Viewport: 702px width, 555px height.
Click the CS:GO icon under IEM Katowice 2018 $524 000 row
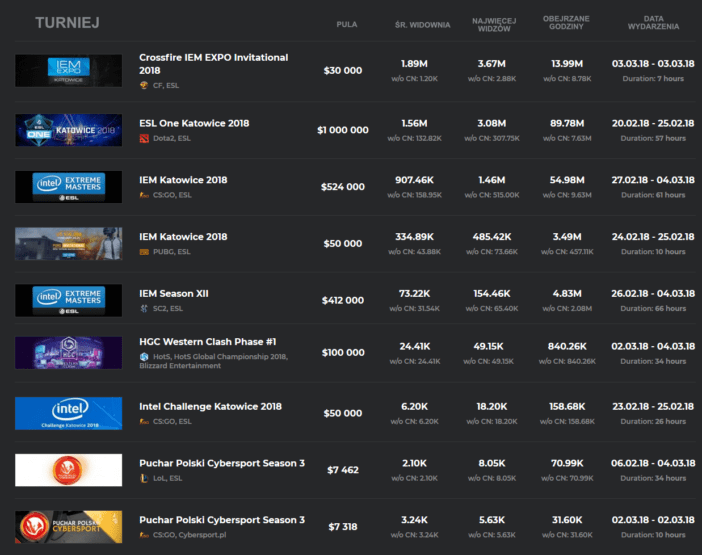tap(144, 195)
